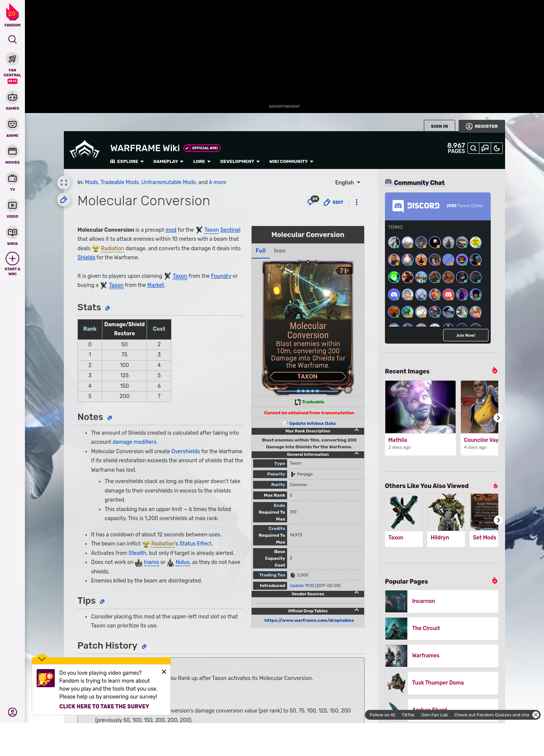Open user profile icon in sidebar
The image size is (544, 756).
(x=12, y=712)
